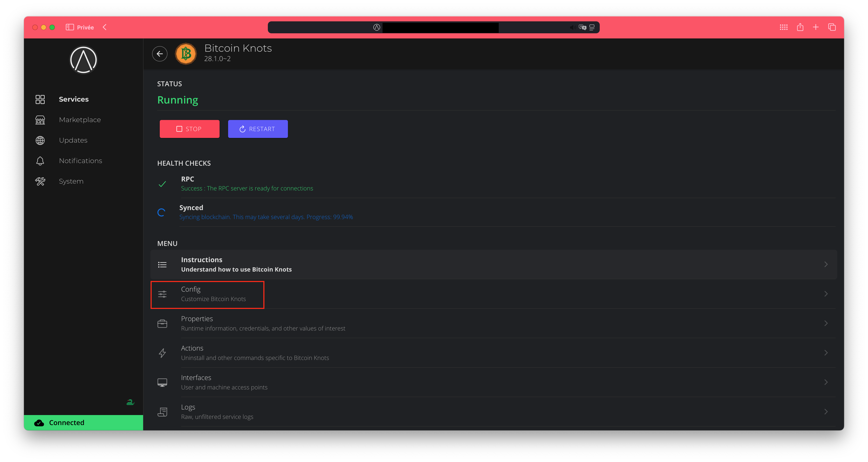Toggle the Safari sidebar panel
The width and height of the screenshot is (868, 462).
tap(70, 27)
